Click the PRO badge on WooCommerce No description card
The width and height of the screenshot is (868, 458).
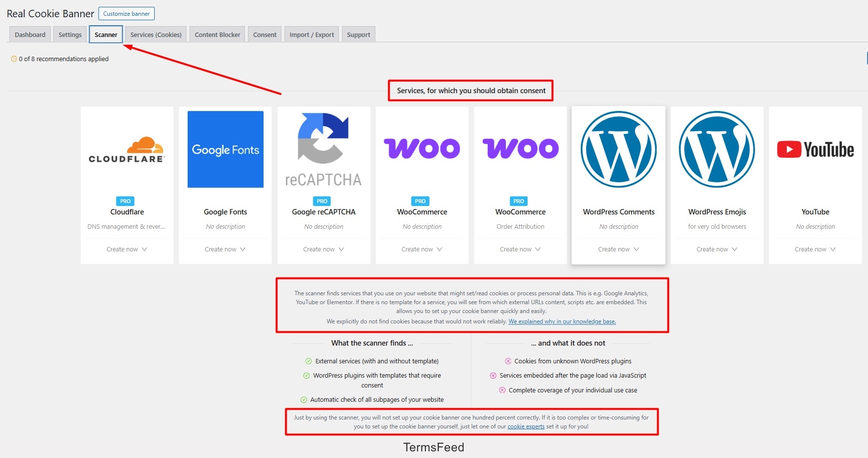click(x=420, y=201)
